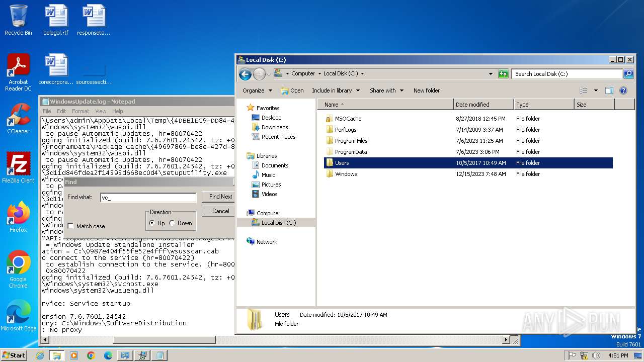Launch Google Chrome desktop shortcut
The height and width of the screenshot is (362, 644).
tap(18, 269)
